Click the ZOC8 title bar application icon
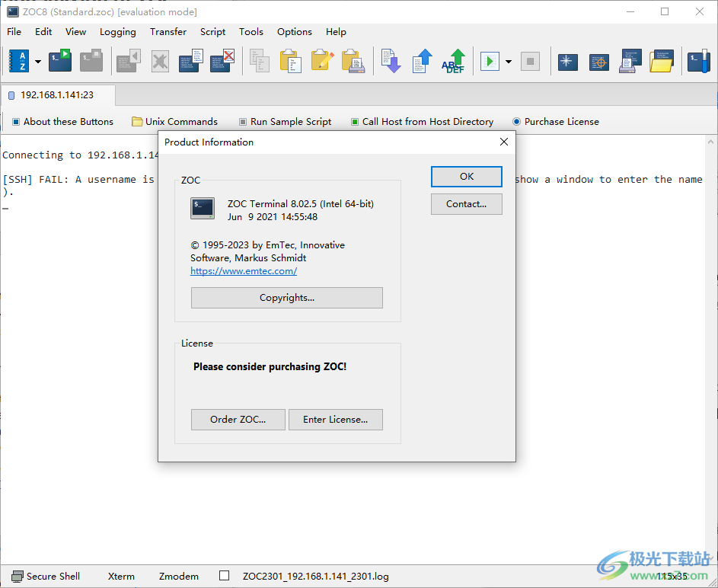 pyautogui.click(x=12, y=11)
